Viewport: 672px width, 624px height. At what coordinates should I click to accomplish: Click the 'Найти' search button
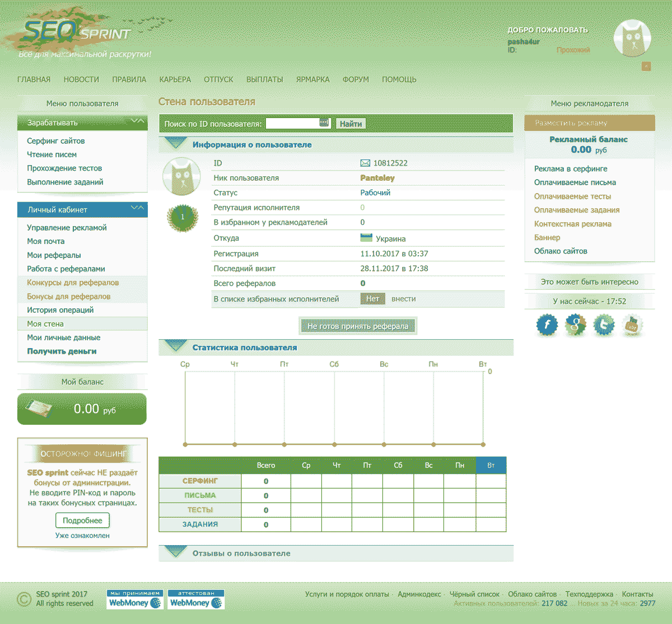(x=351, y=124)
